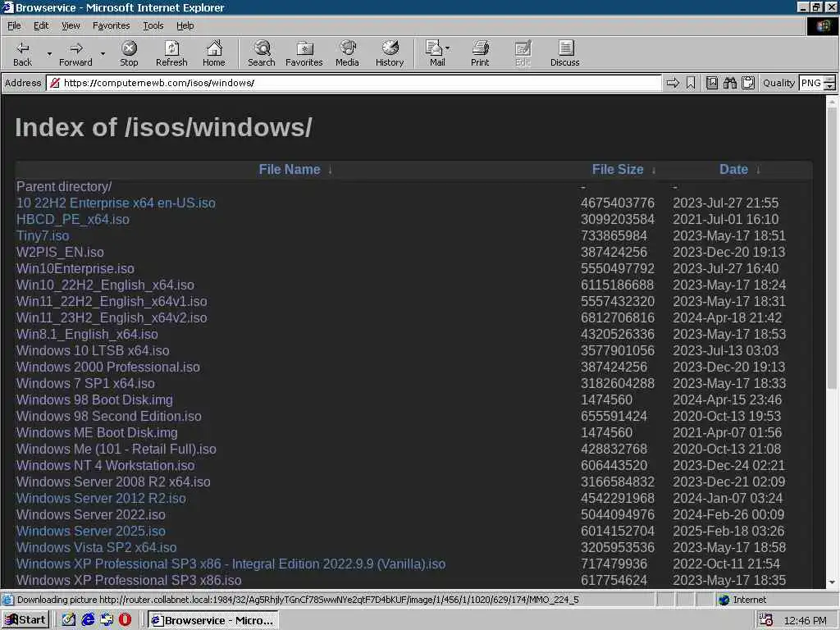Click file size 4675403776

[617, 203]
